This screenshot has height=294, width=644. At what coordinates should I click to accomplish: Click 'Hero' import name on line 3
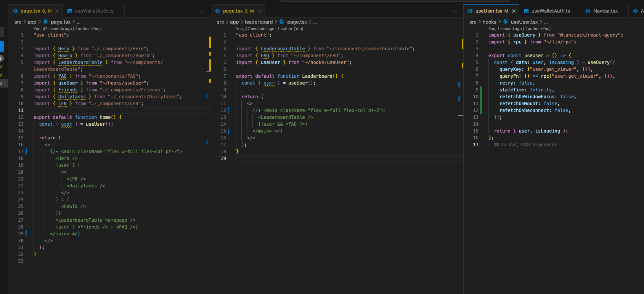64,49
